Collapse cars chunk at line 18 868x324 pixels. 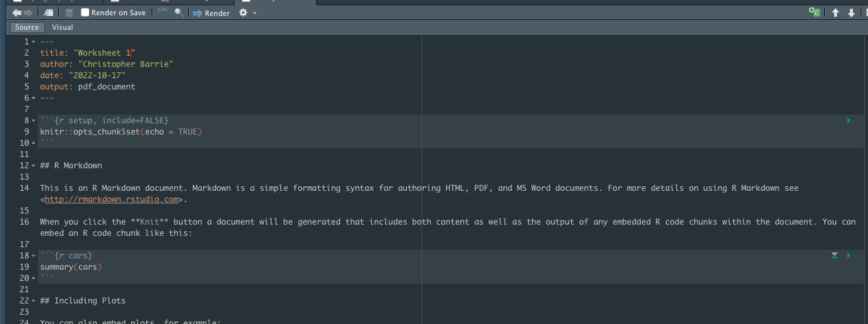(x=33, y=256)
